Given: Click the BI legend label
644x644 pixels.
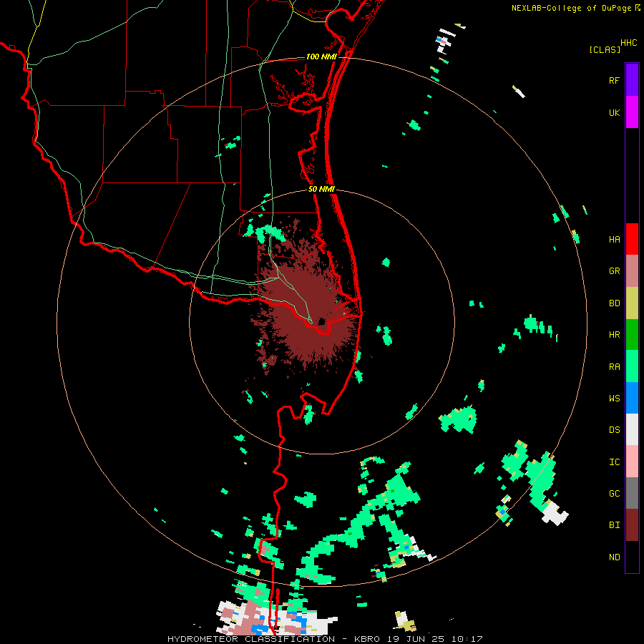Looking at the screenshot, I should coord(614,525).
